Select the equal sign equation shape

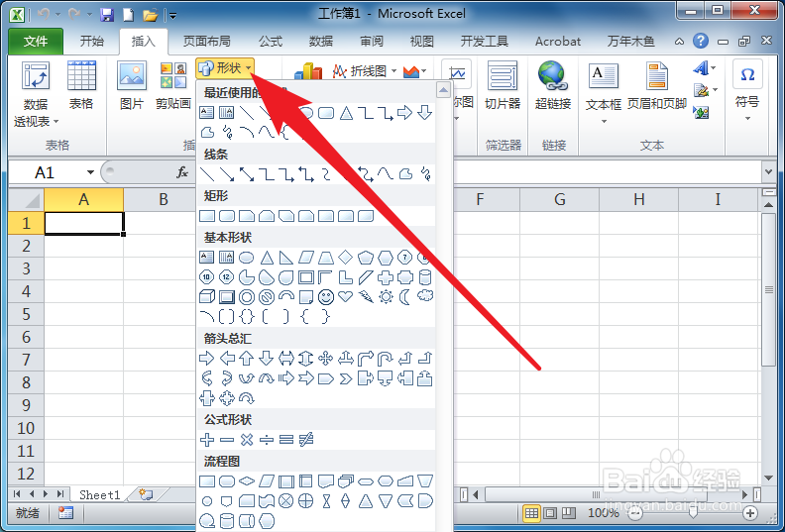(286, 440)
